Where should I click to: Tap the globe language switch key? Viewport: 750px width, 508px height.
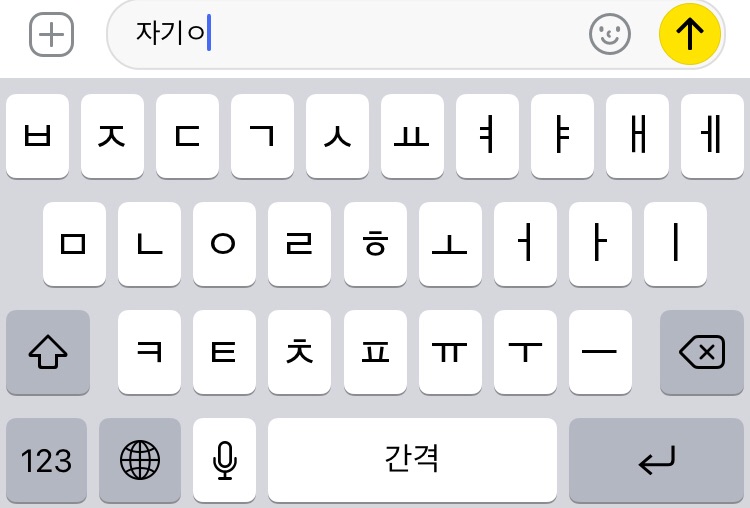click(140, 460)
